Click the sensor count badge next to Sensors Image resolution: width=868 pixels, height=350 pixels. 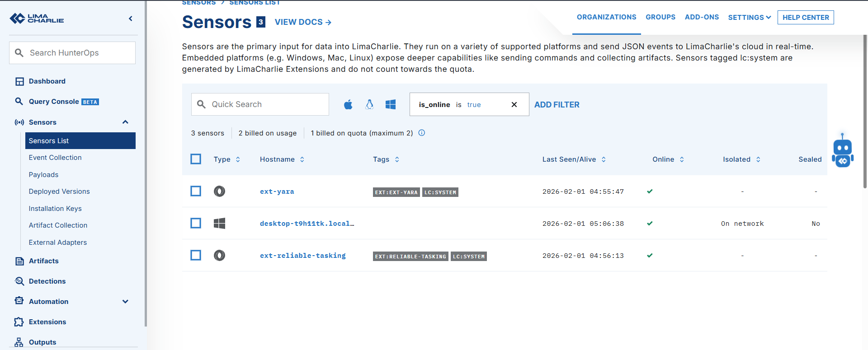[261, 22]
